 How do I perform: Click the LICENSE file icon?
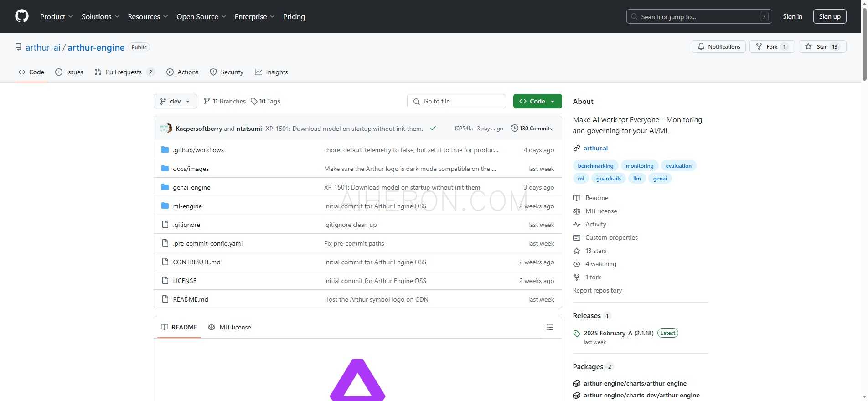click(x=165, y=280)
